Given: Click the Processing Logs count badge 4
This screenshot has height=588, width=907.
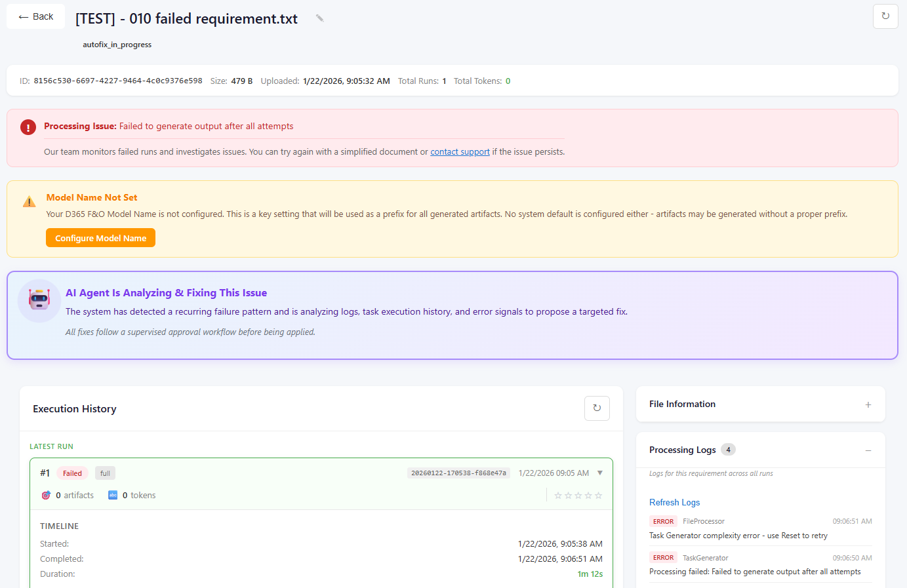Looking at the screenshot, I should coord(728,450).
